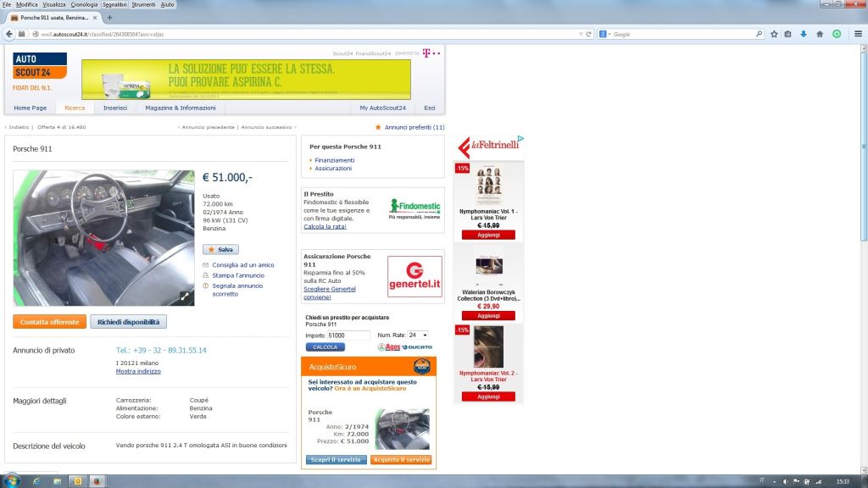
Task: Open the Num. Rate dropdown
Action: pos(418,335)
